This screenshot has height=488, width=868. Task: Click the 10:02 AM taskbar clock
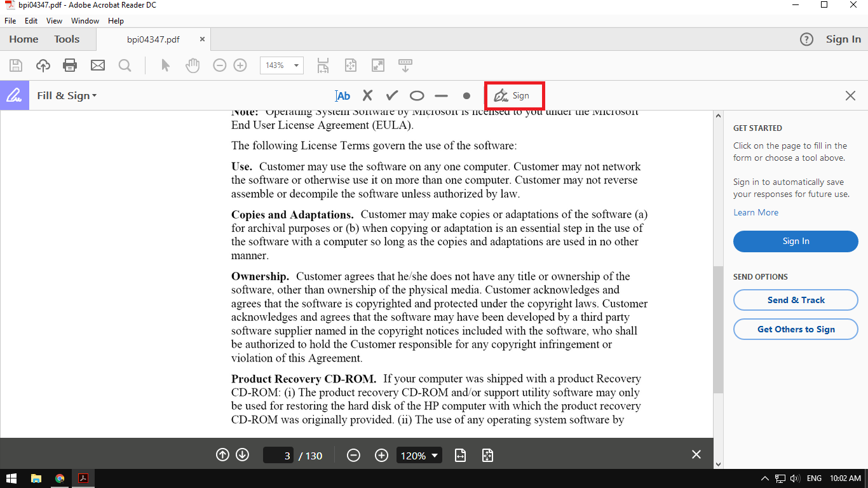(x=845, y=478)
